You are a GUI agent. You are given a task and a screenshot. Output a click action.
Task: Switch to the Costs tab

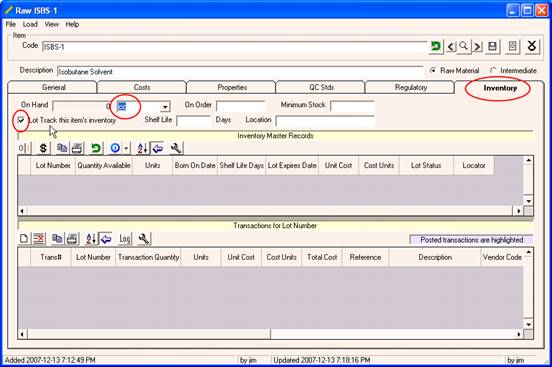(142, 87)
